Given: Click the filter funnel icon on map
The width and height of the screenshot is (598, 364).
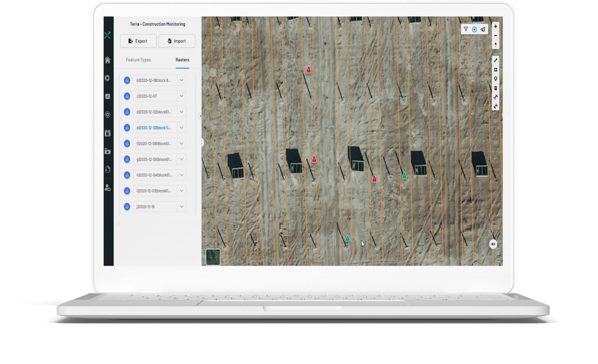Looking at the screenshot, I should click(465, 29).
